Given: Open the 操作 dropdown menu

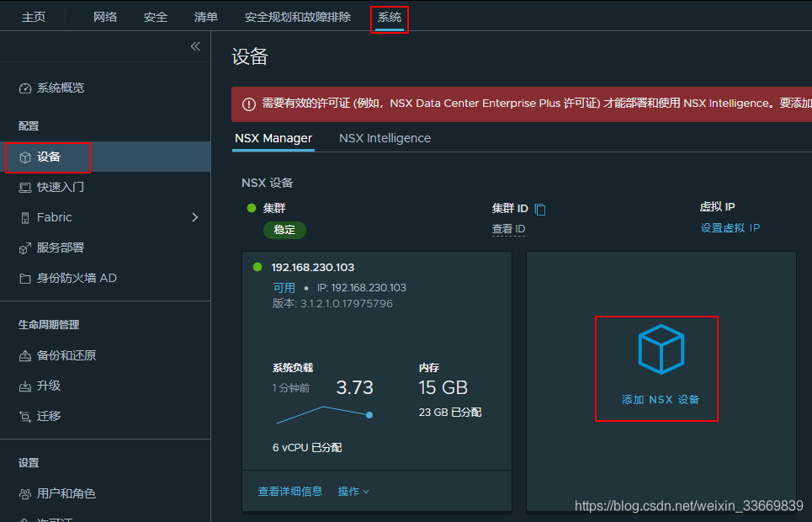Looking at the screenshot, I should pos(353,492).
